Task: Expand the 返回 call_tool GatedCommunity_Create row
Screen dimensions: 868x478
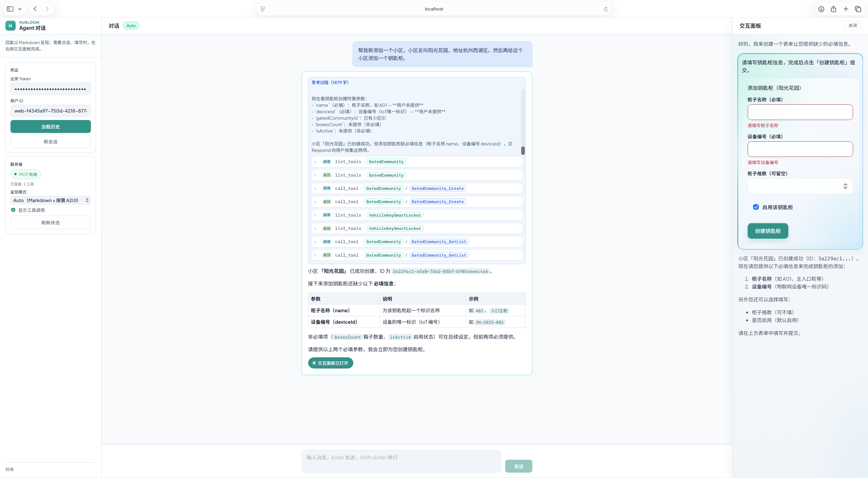Action: click(x=417, y=202)
